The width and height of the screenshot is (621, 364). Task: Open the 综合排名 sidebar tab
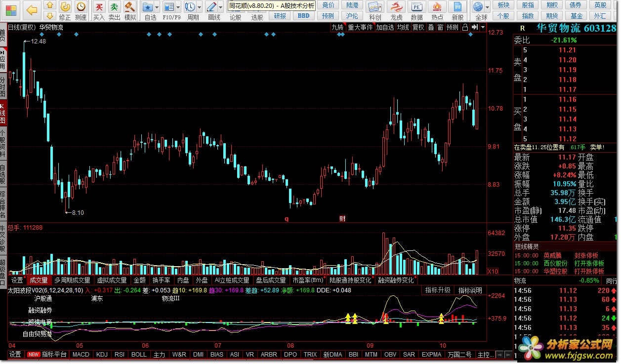click(x=3, y=204)
